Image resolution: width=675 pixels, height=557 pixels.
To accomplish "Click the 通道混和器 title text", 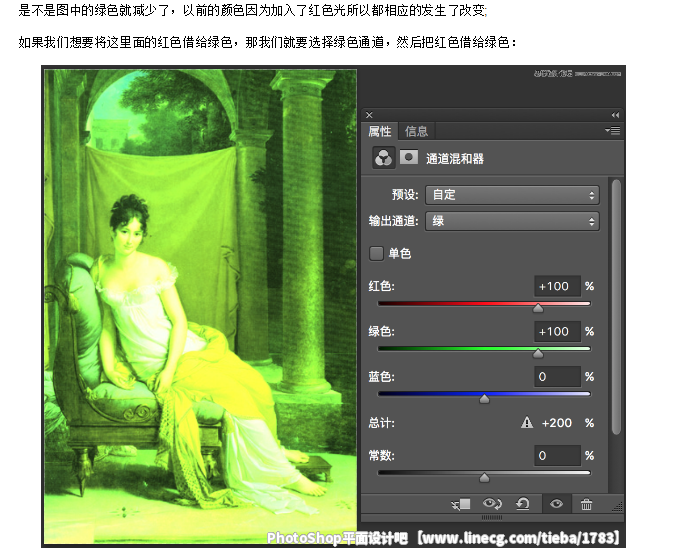I will pos(455,159).
